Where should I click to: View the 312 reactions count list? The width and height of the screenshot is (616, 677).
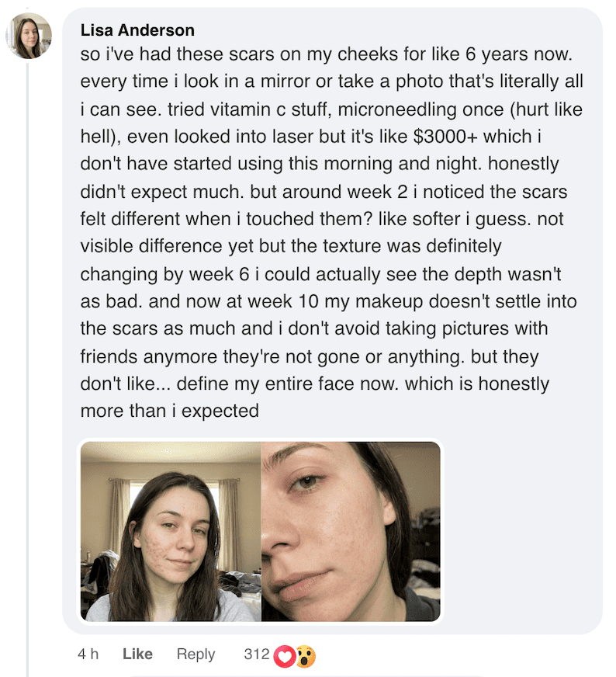pos(255,654)
